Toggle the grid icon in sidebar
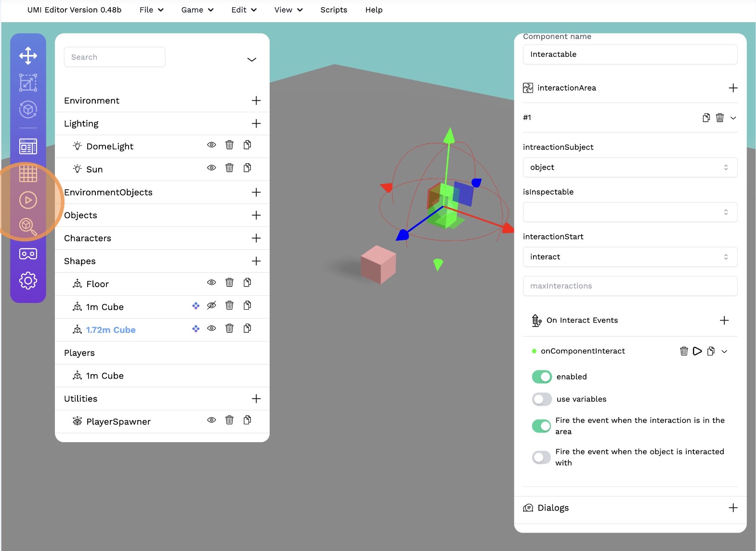This screenshot has height=551, width=756. (28, 173)
